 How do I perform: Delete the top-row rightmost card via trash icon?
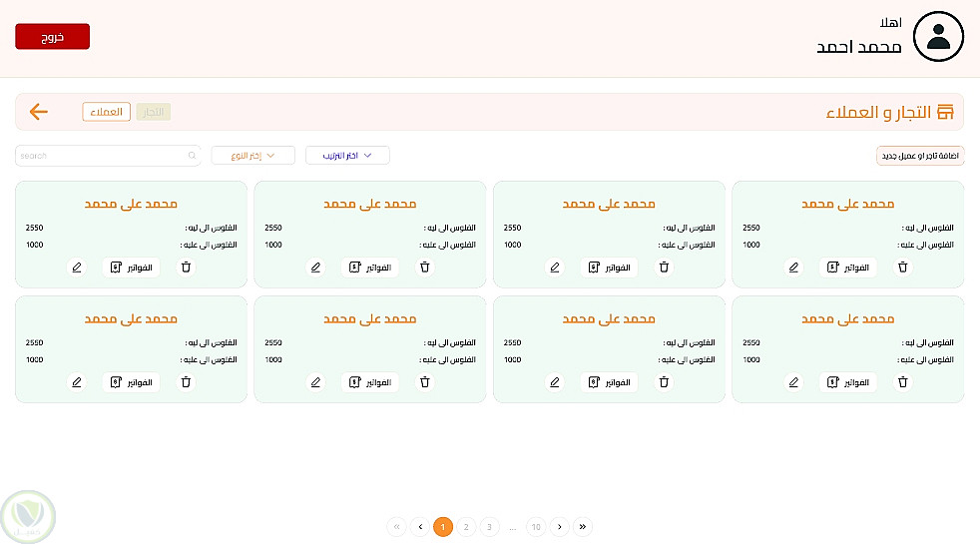(903, 268)
